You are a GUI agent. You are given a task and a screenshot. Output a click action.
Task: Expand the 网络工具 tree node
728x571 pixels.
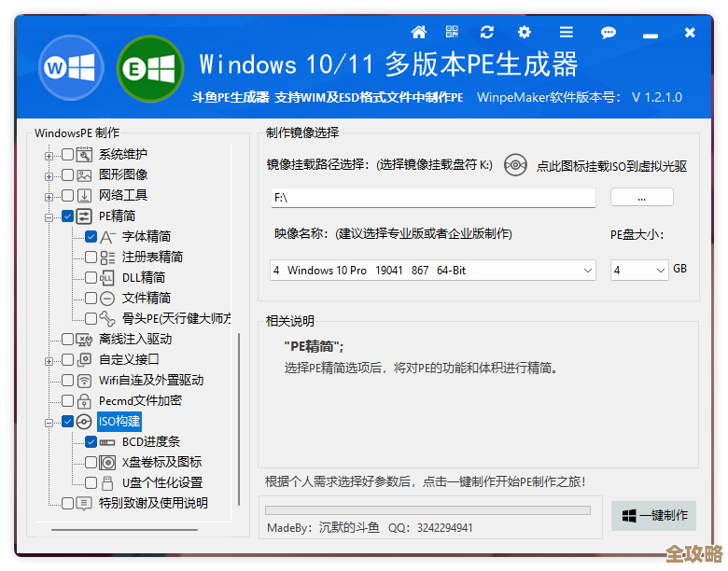click(49, 197)
